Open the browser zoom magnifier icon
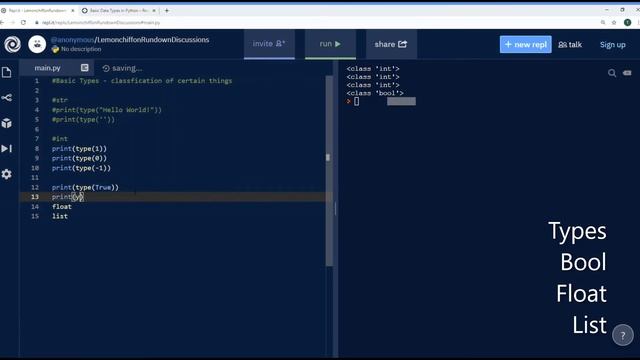 pos(603,22)
